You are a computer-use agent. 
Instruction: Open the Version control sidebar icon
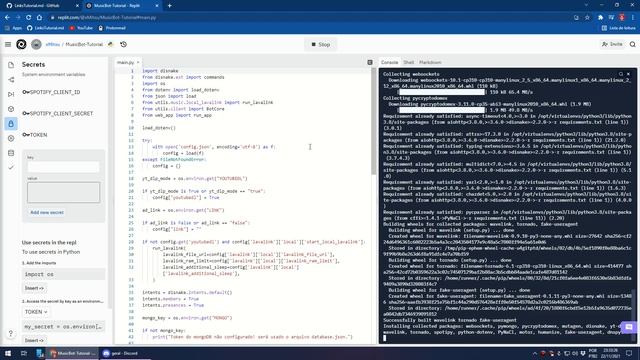click(x=11, y=80)
